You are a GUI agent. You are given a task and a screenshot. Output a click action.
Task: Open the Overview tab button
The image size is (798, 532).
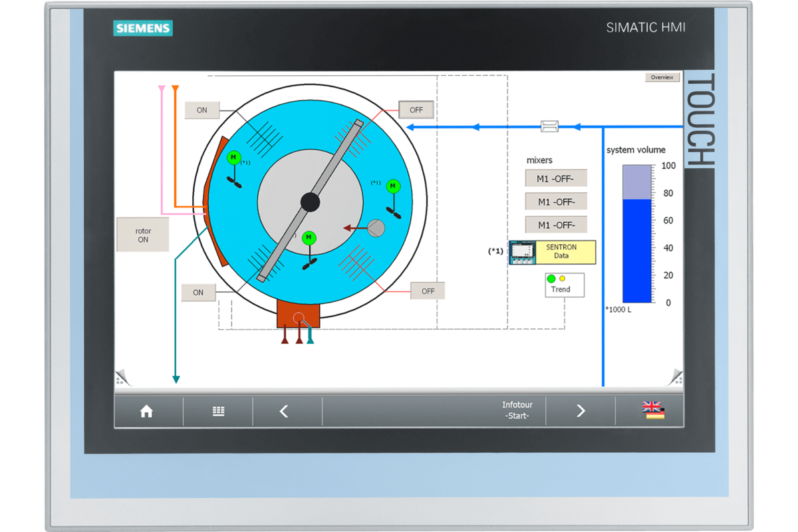[662, 77]
